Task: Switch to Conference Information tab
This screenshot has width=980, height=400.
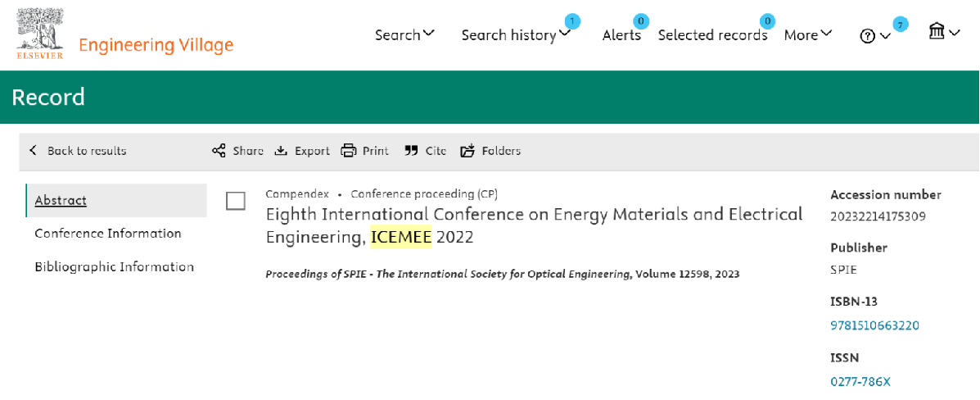Action: click(107, 234)
